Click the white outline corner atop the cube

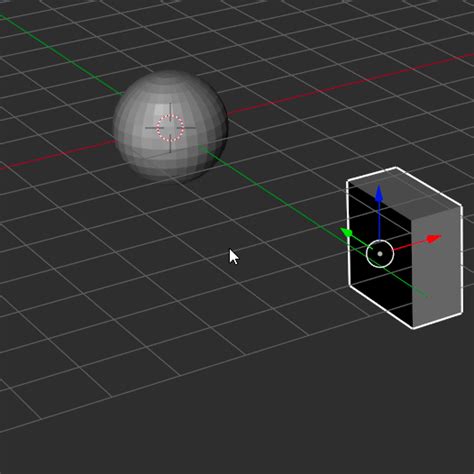point(396,168)
